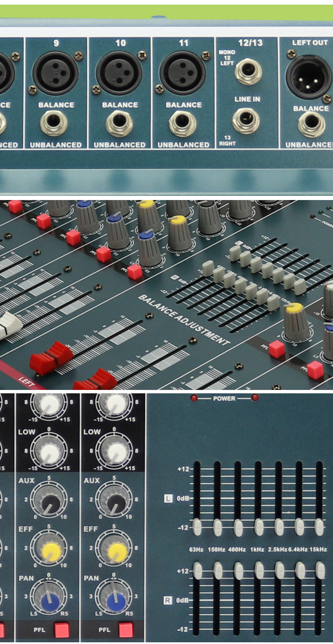Click the "LINE IN" label

coord(247,99)
